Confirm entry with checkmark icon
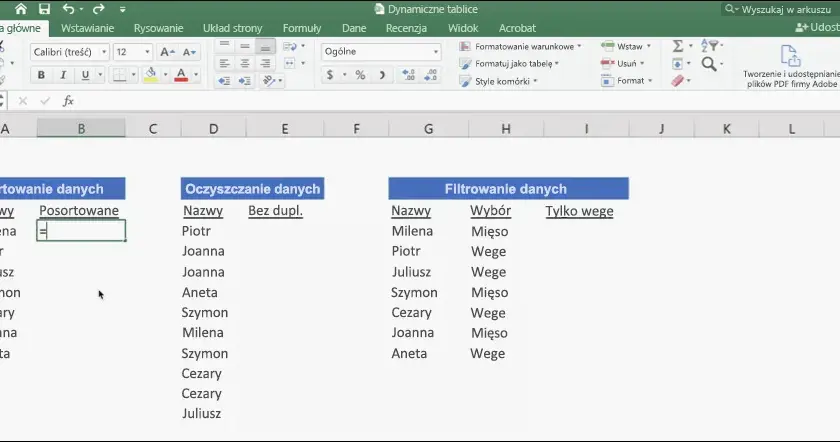 (45, 101)
